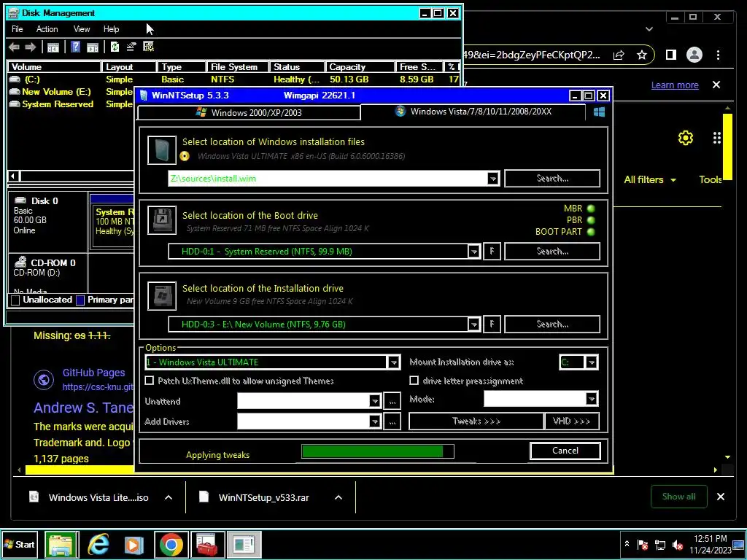Click the F format button beside Installation drive
The image size is (747, 560).
coord(492,324)
